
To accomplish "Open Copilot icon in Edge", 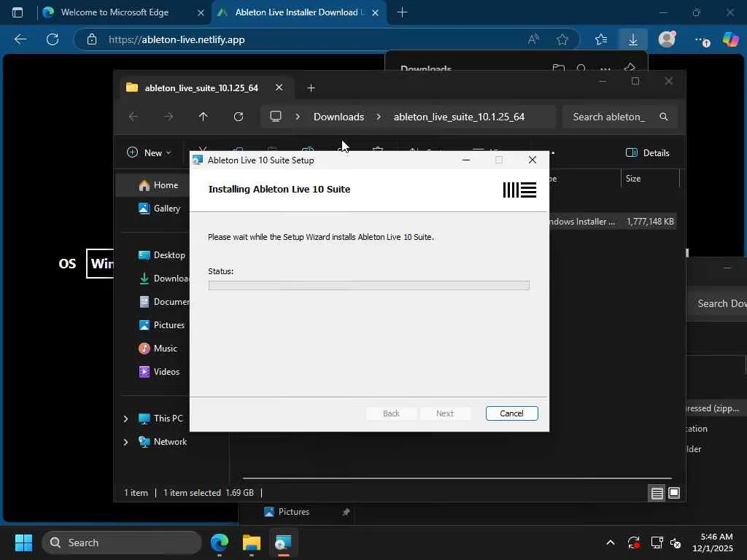I will (731, 39).
